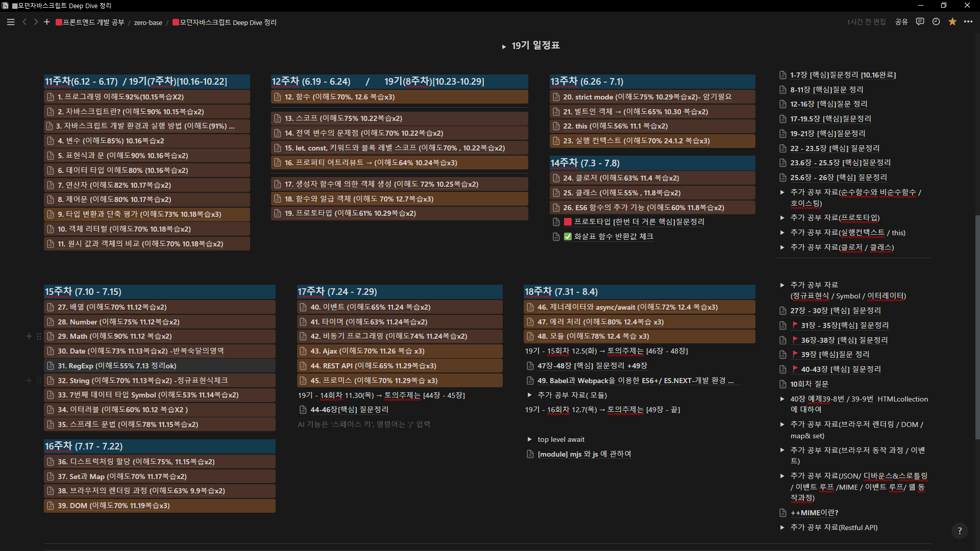Click the page icon of '27. 배열'

coord(51,307)
